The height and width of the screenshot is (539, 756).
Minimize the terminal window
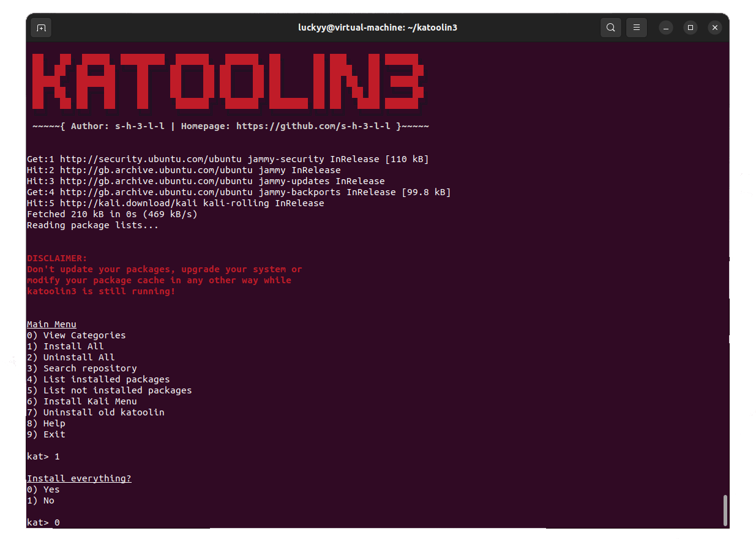pos(666,28)
